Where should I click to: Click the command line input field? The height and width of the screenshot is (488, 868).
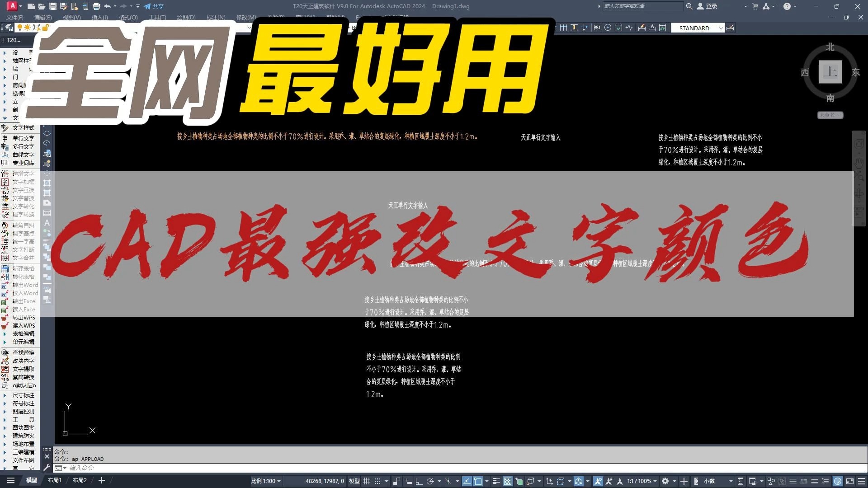tap(271, 468)
